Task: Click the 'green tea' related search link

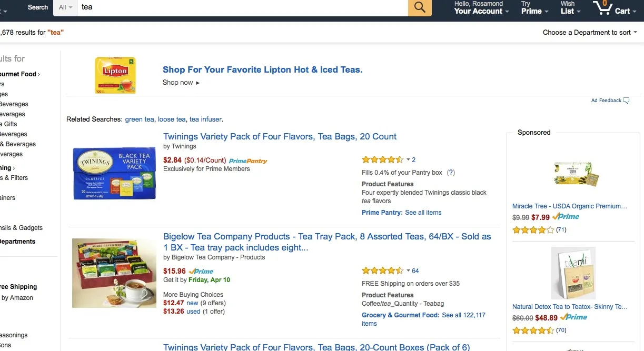Action: 140,119
